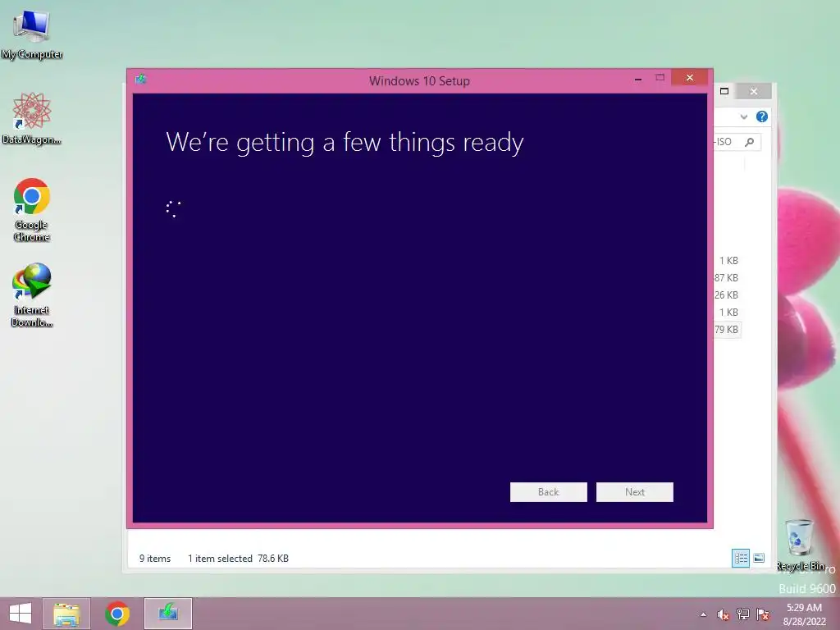The image size is (840, 630).
Task: Open Help in the Explorer window
Action: pos(762,116)
